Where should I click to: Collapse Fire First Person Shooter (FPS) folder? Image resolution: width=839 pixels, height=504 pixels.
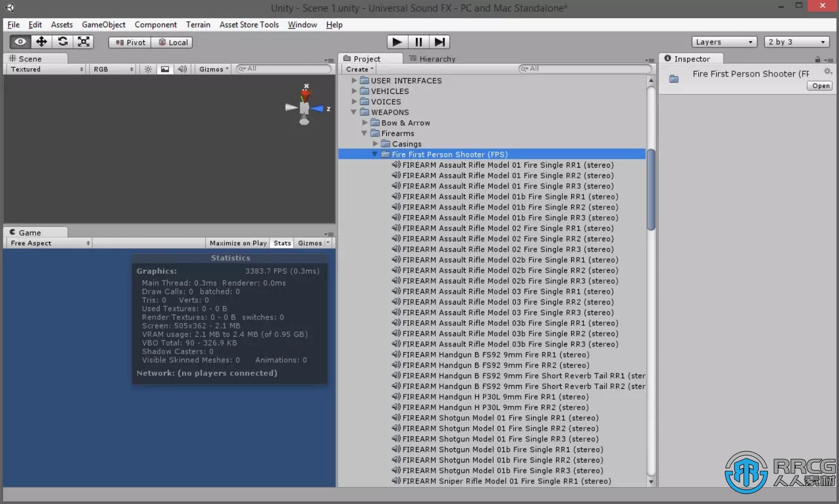point(376,154)
